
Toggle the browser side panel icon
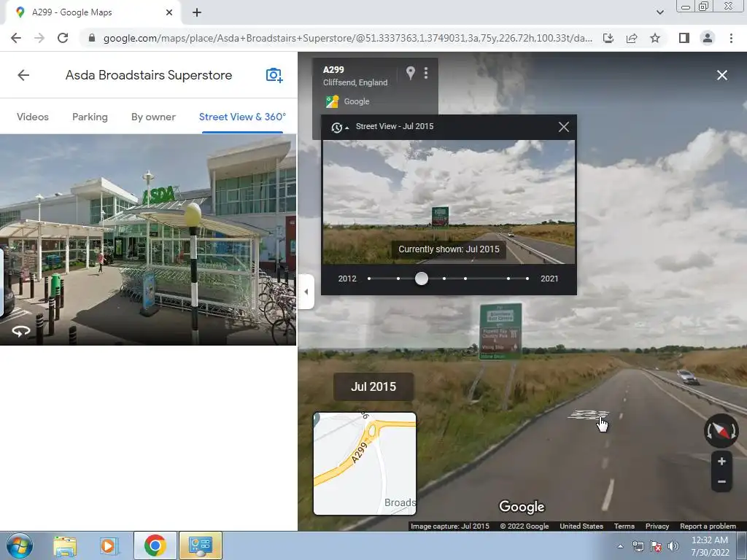684,38
